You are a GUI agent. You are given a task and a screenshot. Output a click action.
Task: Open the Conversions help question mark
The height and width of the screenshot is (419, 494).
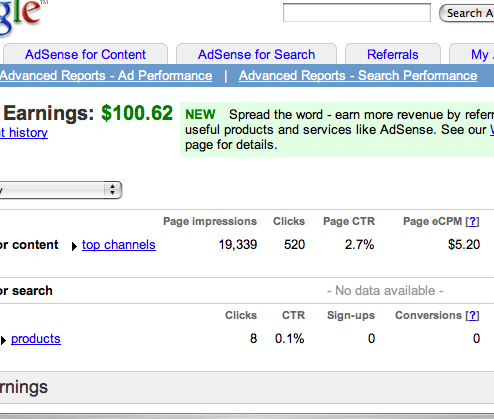pyautogui.click(x=472, y=315)
